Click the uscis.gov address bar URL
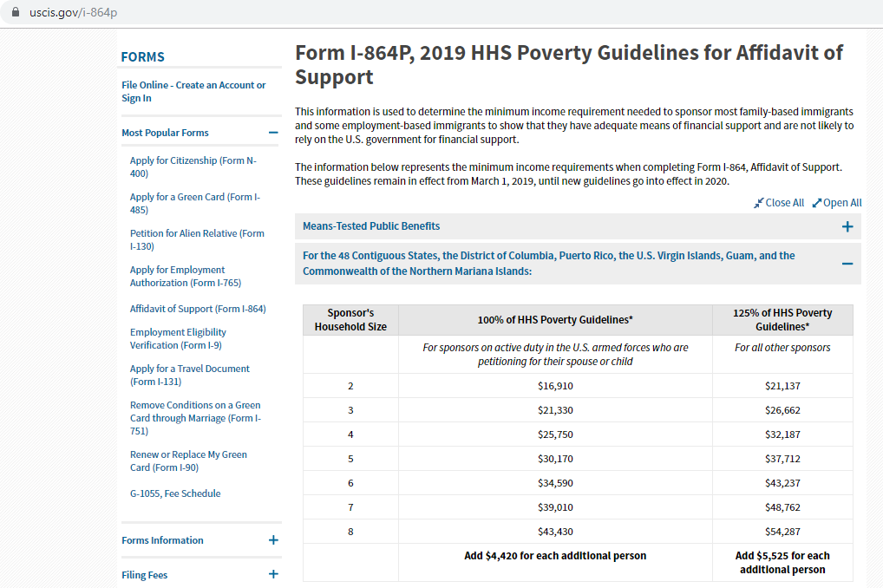The height and width of the screenshot is (588, 883). 73,12
